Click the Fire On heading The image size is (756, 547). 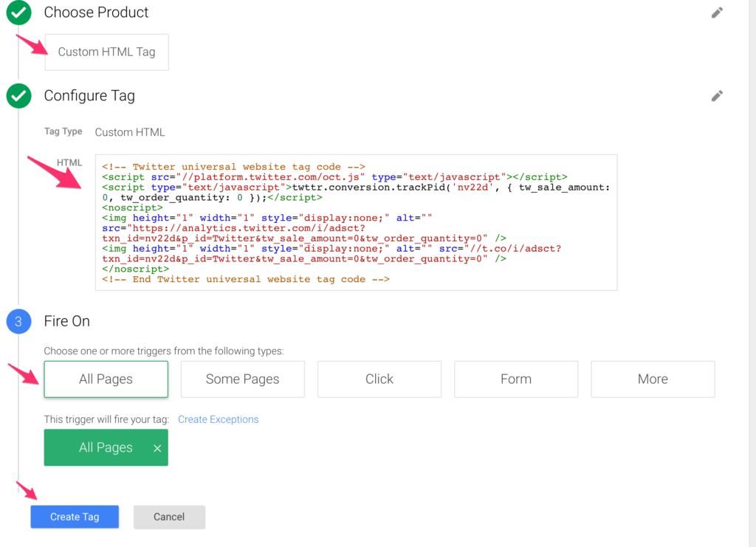67,321
